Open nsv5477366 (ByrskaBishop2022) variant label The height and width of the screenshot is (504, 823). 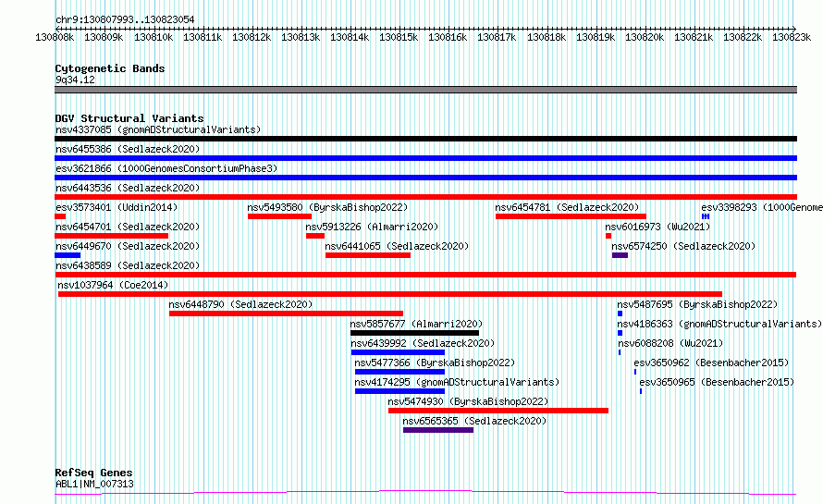(435, 363)
